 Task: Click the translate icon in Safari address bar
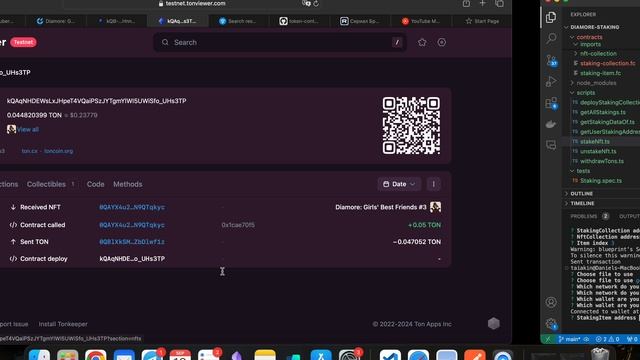306,3
